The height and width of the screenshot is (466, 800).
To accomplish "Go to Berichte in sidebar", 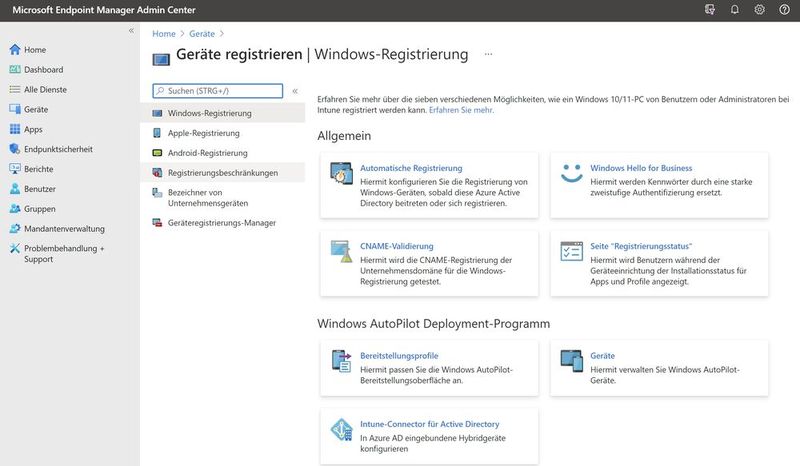I will tap(39, 169).
